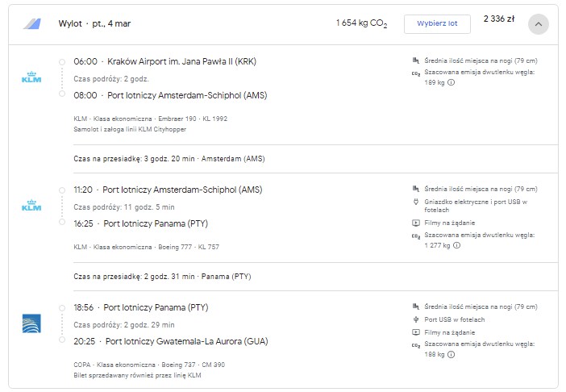Click the legroom seat icon on the first flight
Screen dimensions: 566x392
[416, 60]
